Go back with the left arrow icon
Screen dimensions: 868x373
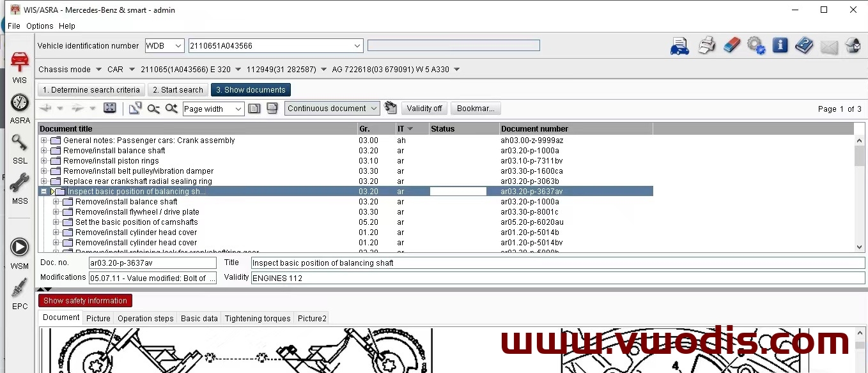tap(46, 109)
